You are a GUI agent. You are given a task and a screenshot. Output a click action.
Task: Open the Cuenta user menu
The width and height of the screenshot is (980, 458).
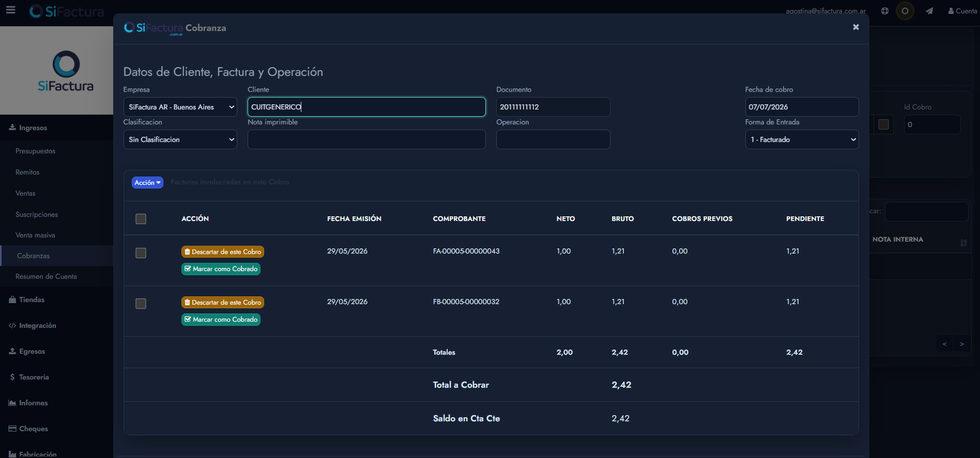[x=962, y=11]
